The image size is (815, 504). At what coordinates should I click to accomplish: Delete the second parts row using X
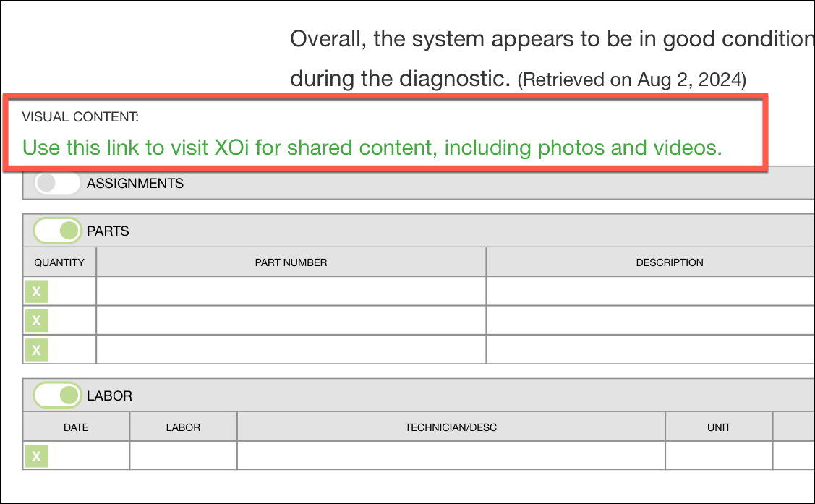pyautogui.click(x=36, y=320)
